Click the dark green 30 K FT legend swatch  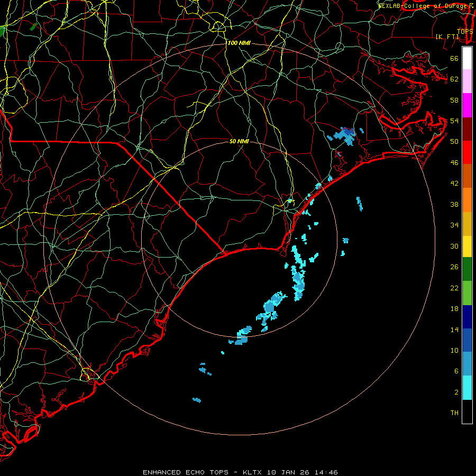[x=467, y=269]
